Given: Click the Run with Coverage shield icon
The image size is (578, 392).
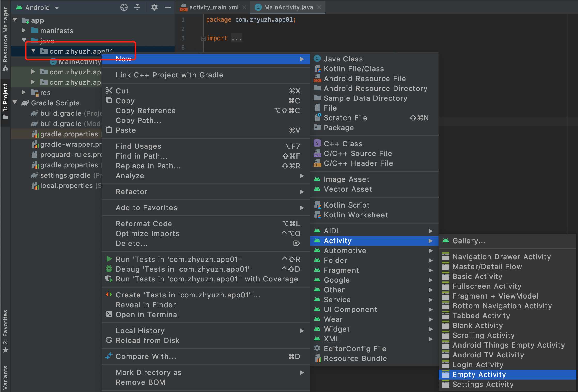Looking at the screenshot, I should (109, 279).
